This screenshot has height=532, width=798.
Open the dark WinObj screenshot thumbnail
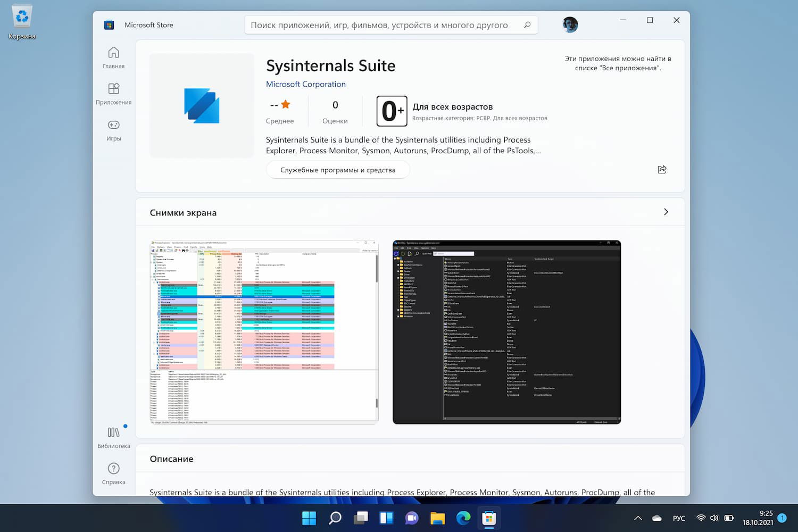tap(506, 332)
